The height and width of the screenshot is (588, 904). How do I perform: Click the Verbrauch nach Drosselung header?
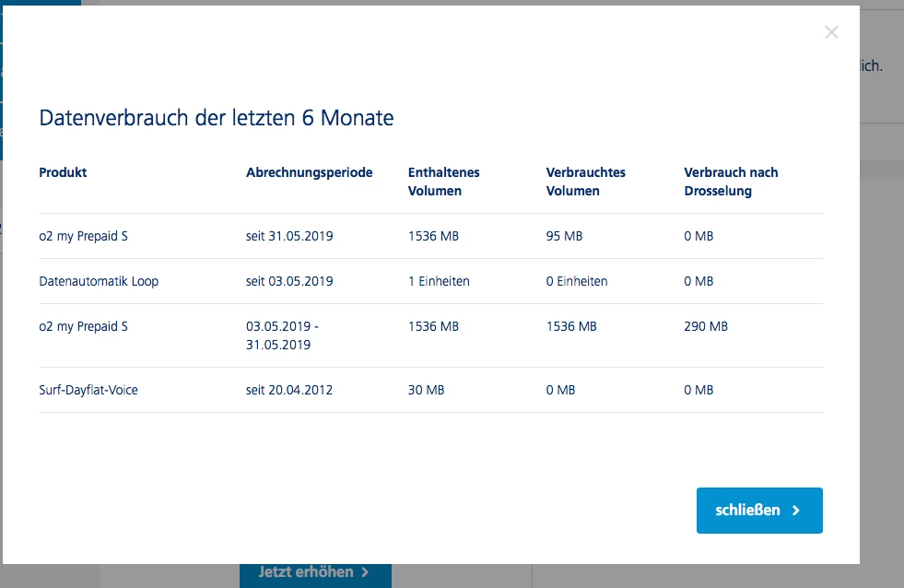(x=731, y=182)
